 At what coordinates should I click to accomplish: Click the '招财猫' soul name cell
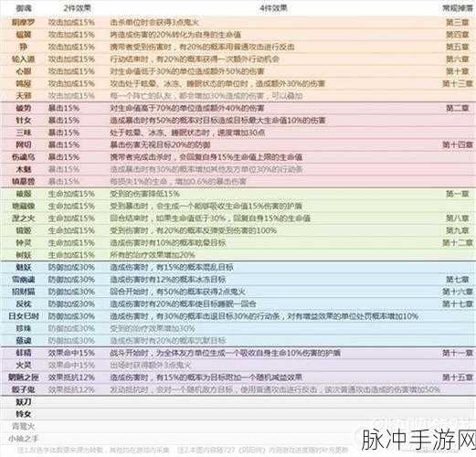pyautogui.click(x=24, y=292)
